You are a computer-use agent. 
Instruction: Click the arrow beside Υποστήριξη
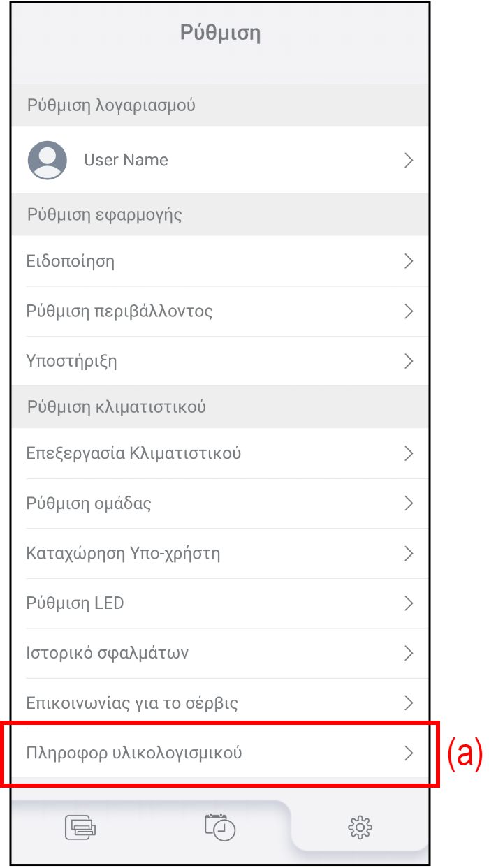(x=409, y=361)
